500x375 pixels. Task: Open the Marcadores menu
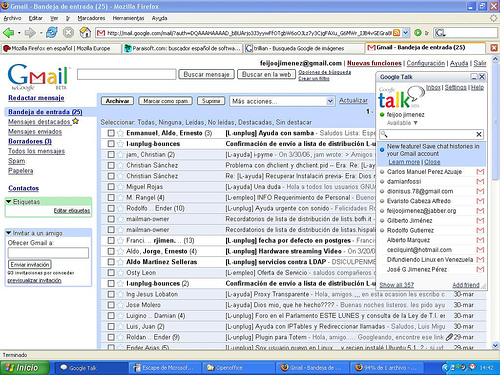click(91, 18)
